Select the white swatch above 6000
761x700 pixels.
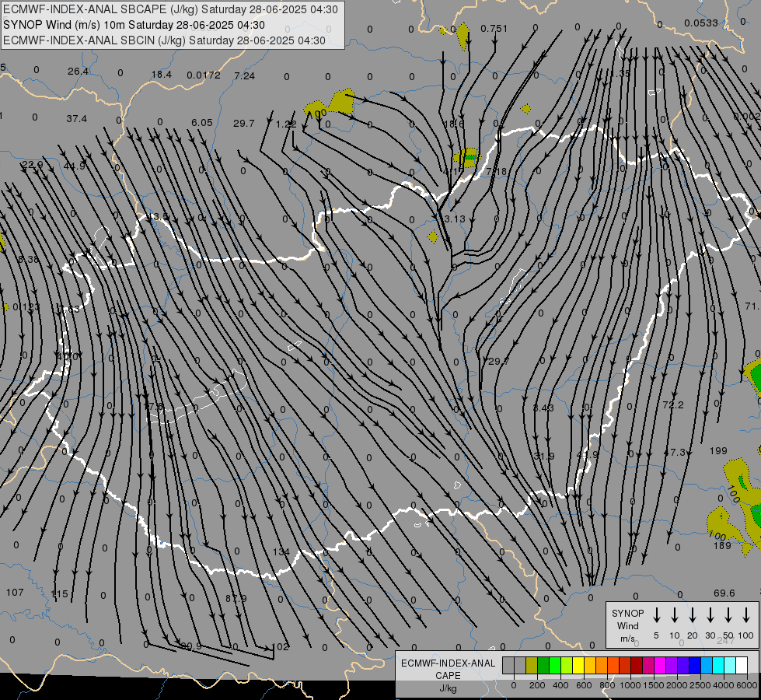(x=742, y=666)
